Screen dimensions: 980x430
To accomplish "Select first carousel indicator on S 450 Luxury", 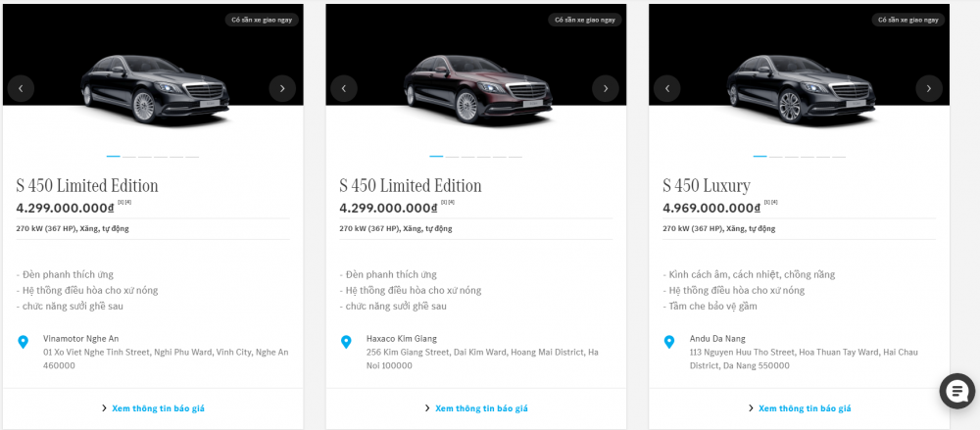I will (x=760, y=156).
